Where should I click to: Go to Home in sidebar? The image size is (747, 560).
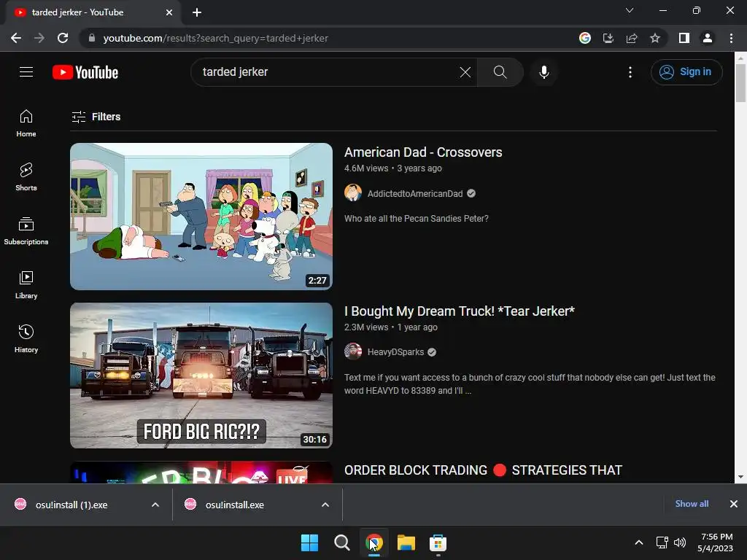(x=26, y=123)
